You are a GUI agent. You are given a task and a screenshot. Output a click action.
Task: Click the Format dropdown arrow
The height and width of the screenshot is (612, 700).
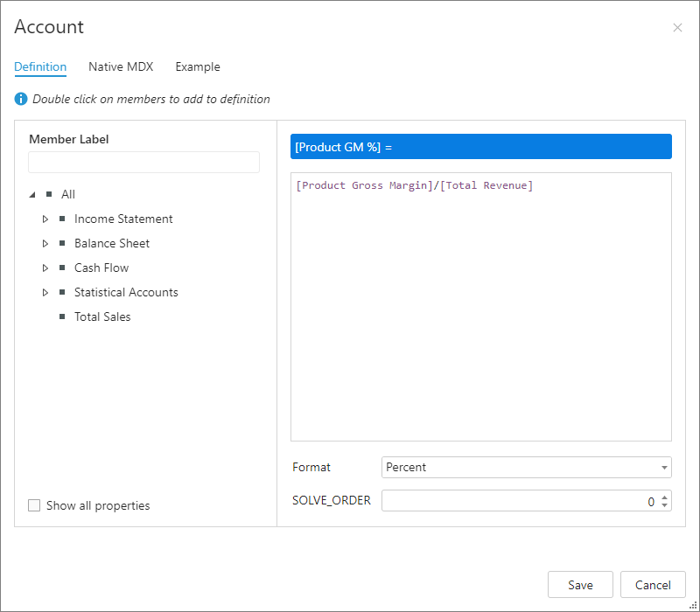(664, 468)
